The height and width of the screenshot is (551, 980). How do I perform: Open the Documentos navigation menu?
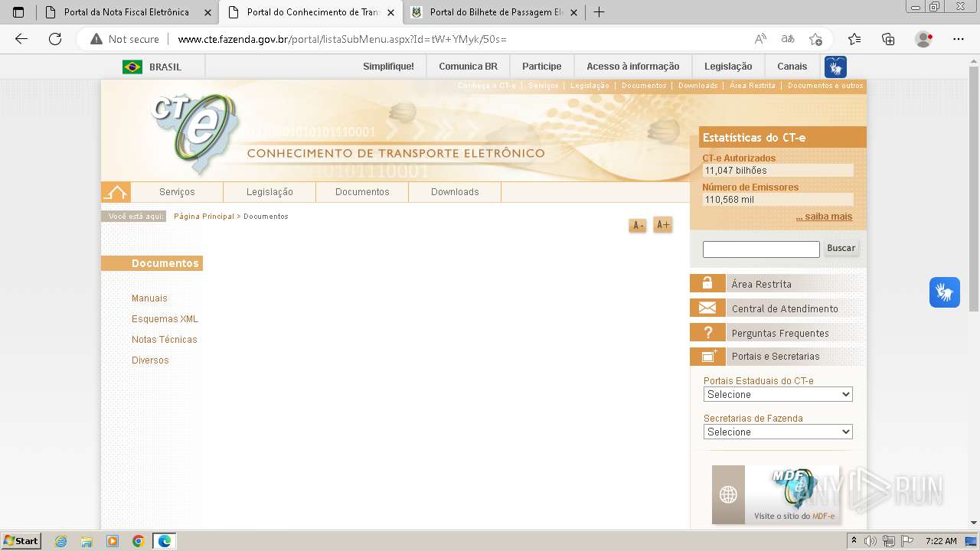click(x=362, y=192)
